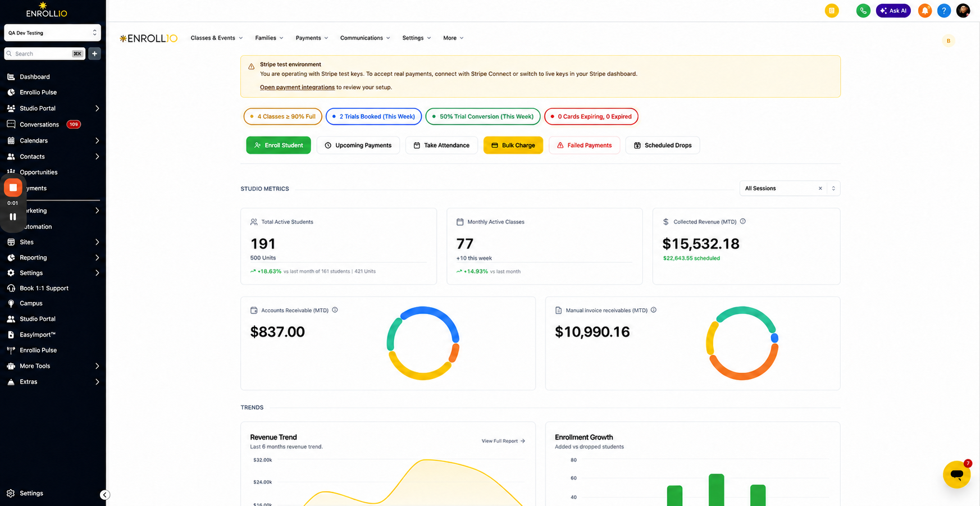This screenshot has width=980, height=506.
Task: Expand the Calendars submenu chevron
Action: [x=97, y=140]
